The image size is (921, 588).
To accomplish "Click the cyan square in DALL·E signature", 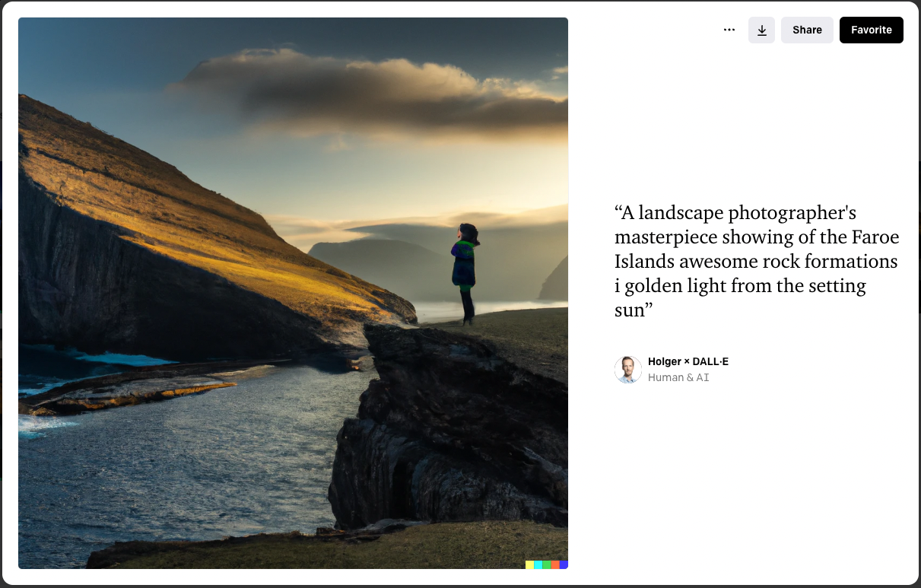I will 538,564.
